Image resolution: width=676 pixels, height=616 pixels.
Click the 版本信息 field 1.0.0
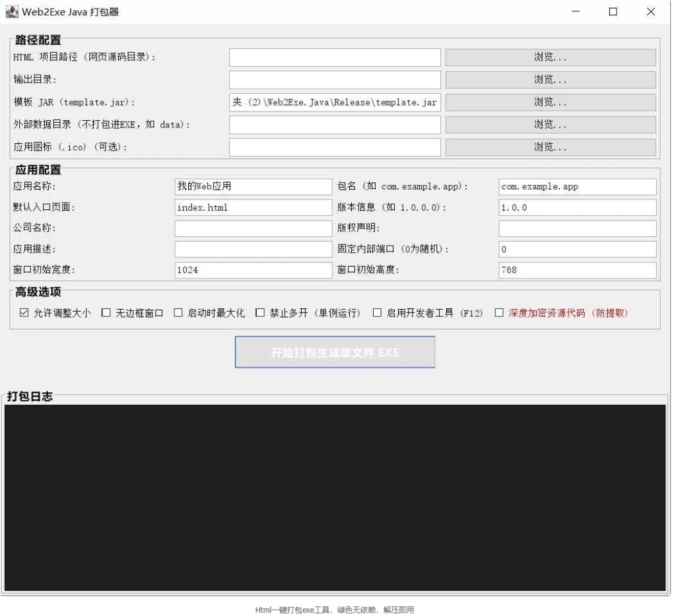pyautogui.click(x=578, y=207)
